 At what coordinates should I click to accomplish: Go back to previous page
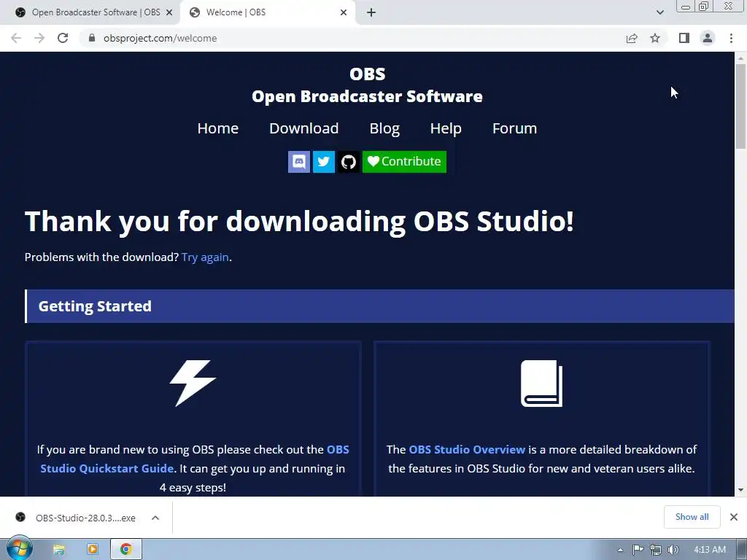(16, 38)
